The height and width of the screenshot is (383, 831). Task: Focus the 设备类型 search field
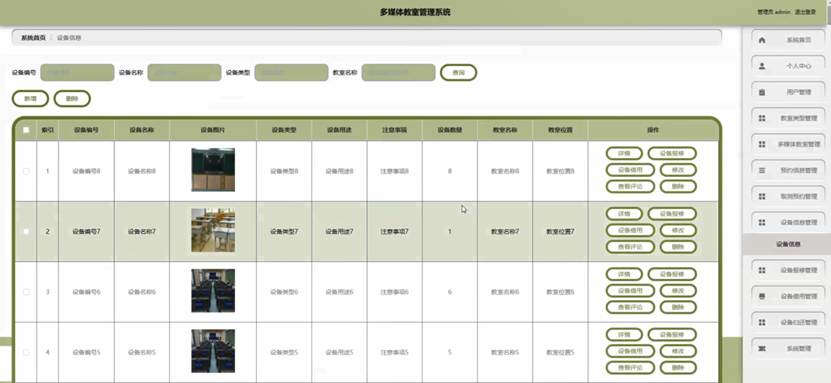click(291, 73)
